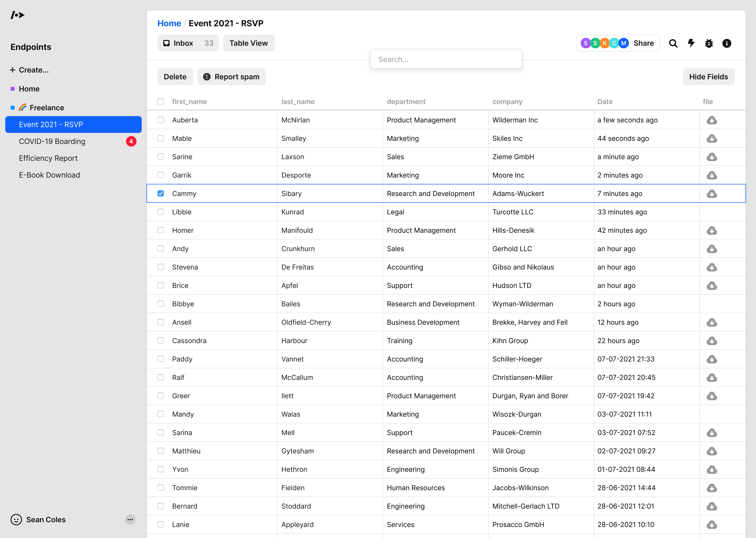756x538 pixels.
Task: Open the search icon in the top bar
Action: tap(673, 43)
